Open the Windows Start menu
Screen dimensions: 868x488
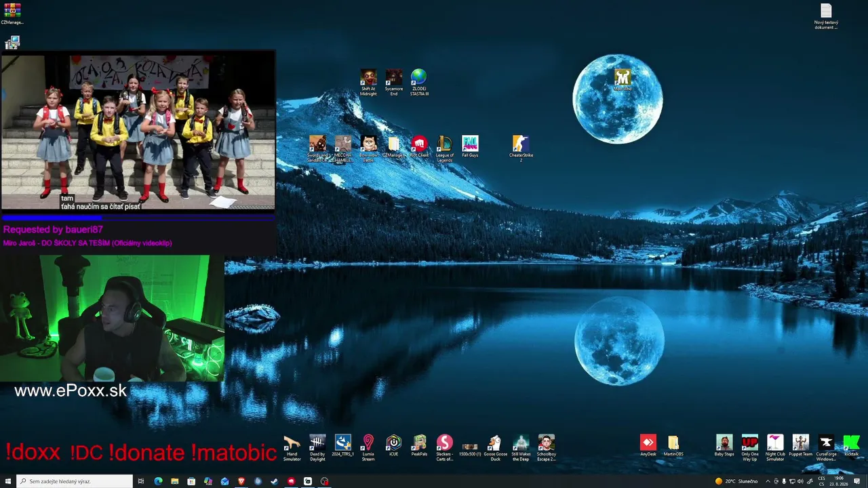(8, 481)
